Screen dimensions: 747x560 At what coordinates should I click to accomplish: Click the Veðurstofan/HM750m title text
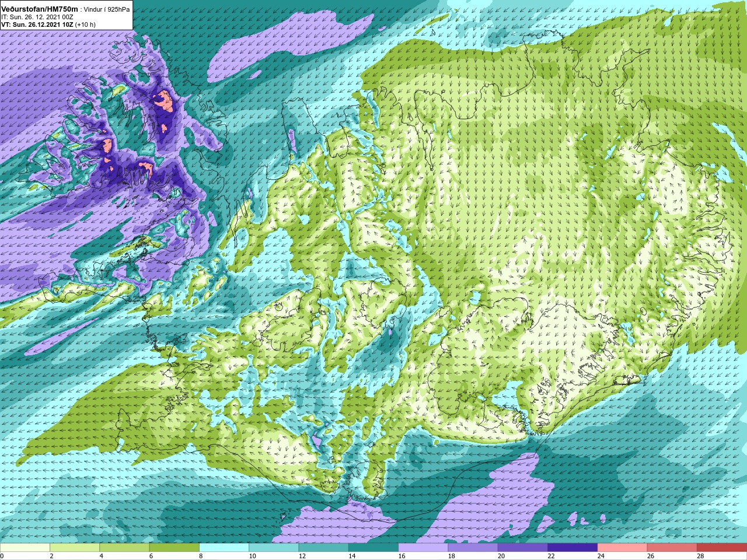39,9
